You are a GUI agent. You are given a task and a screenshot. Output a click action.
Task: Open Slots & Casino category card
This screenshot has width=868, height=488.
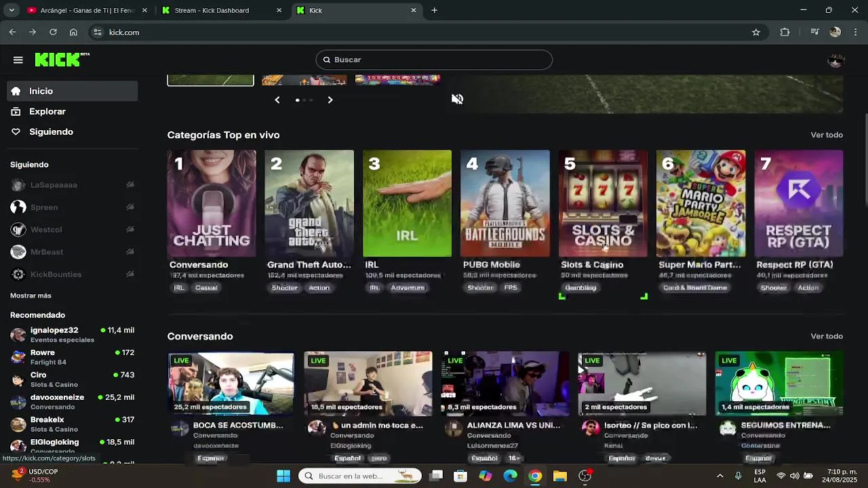(603, 203)
